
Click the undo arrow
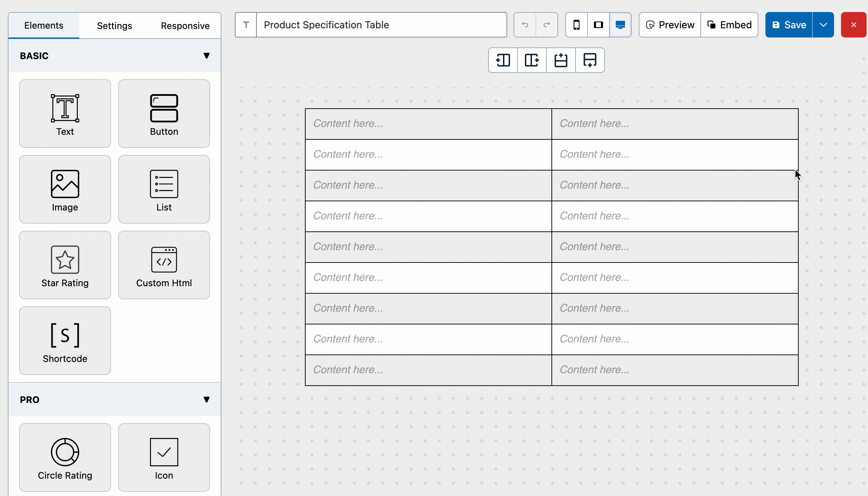tap(525, 25)
